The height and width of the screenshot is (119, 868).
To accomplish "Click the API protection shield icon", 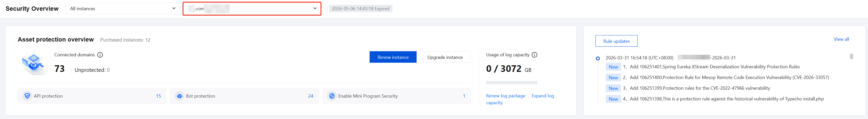I will tap(27, 96).
